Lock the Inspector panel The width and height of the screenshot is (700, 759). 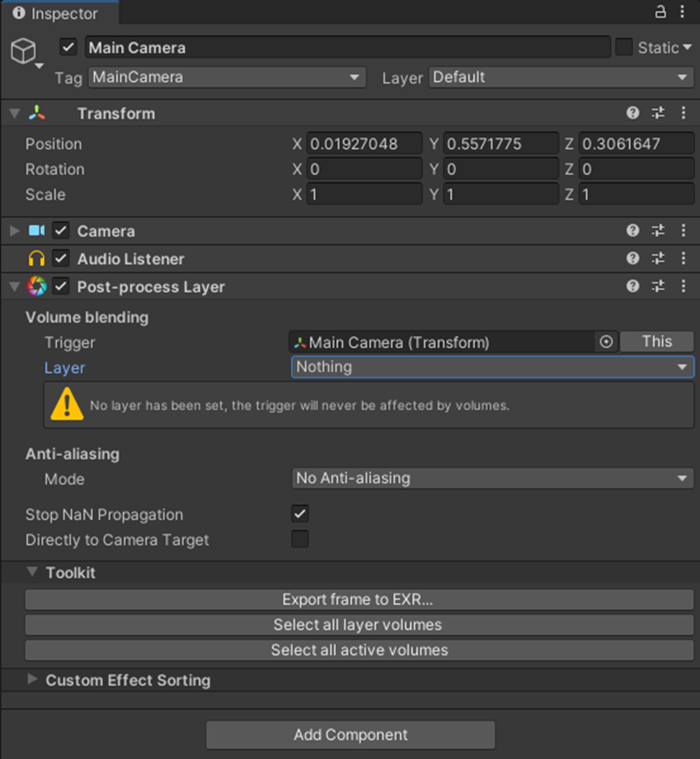660,11
